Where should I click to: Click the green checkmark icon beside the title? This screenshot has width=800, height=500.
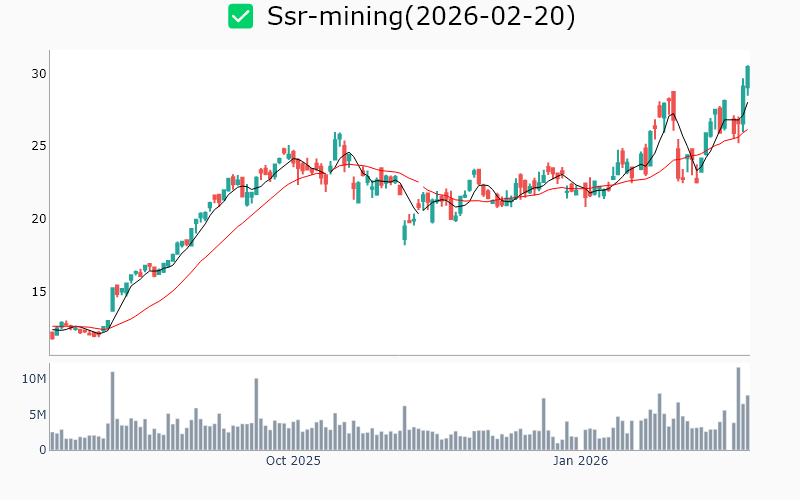point(240,16)
